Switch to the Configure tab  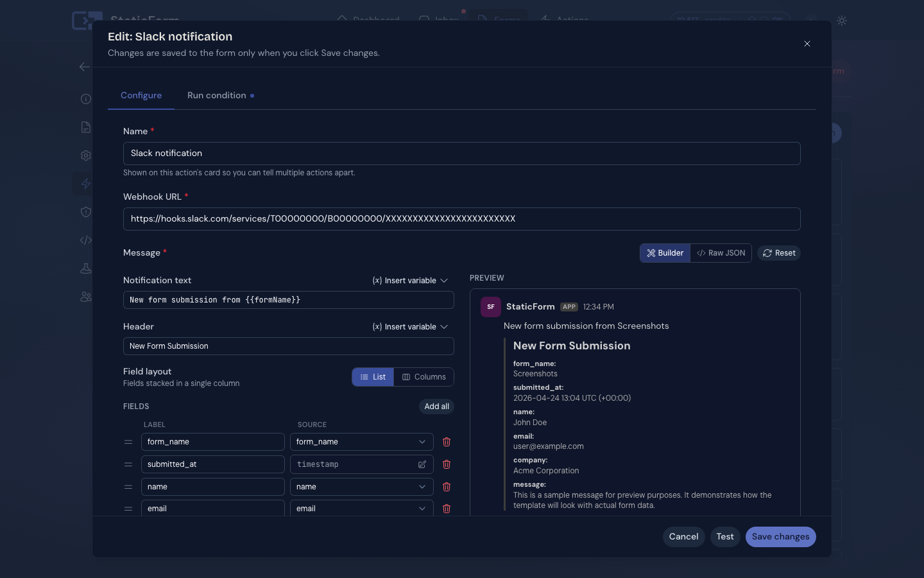pyautogui.click(x=141, y=95)
